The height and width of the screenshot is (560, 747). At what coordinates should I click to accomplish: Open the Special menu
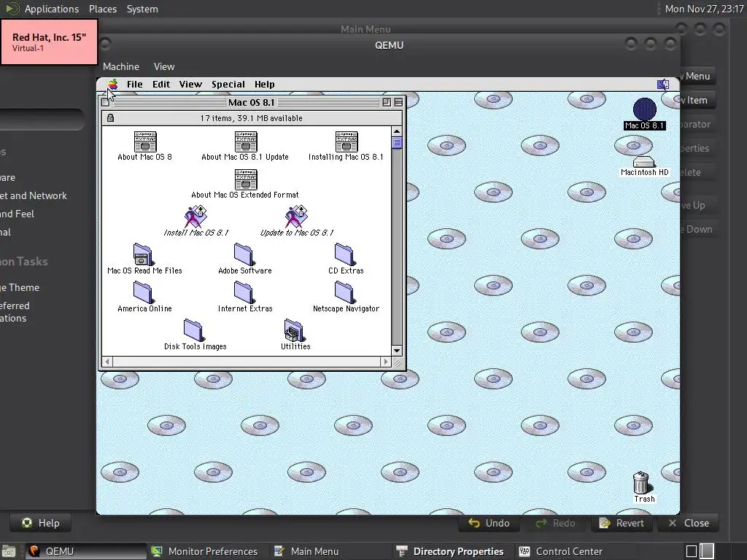pos(228,85)
